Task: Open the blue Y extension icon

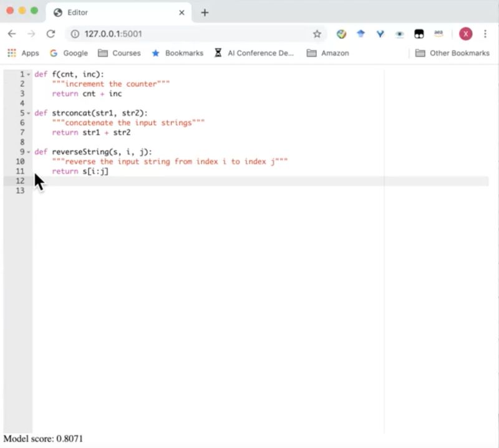Action: pyautogui.click(x=380, y=34)
